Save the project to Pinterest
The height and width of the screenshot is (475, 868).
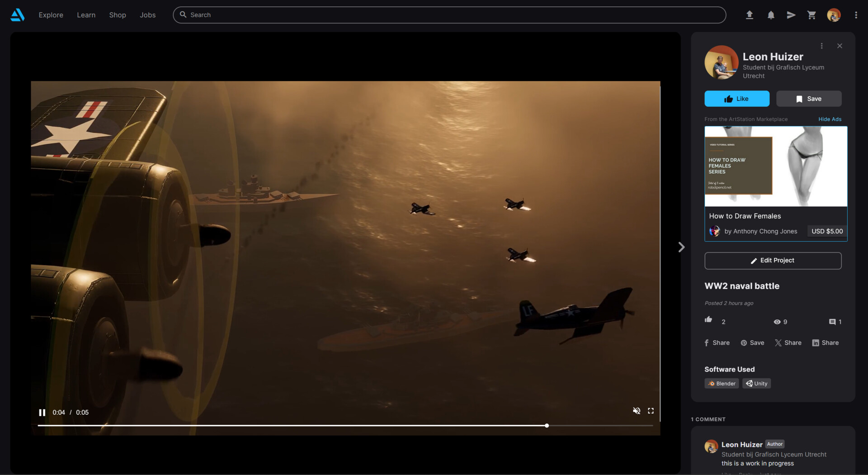click(752, 342)
